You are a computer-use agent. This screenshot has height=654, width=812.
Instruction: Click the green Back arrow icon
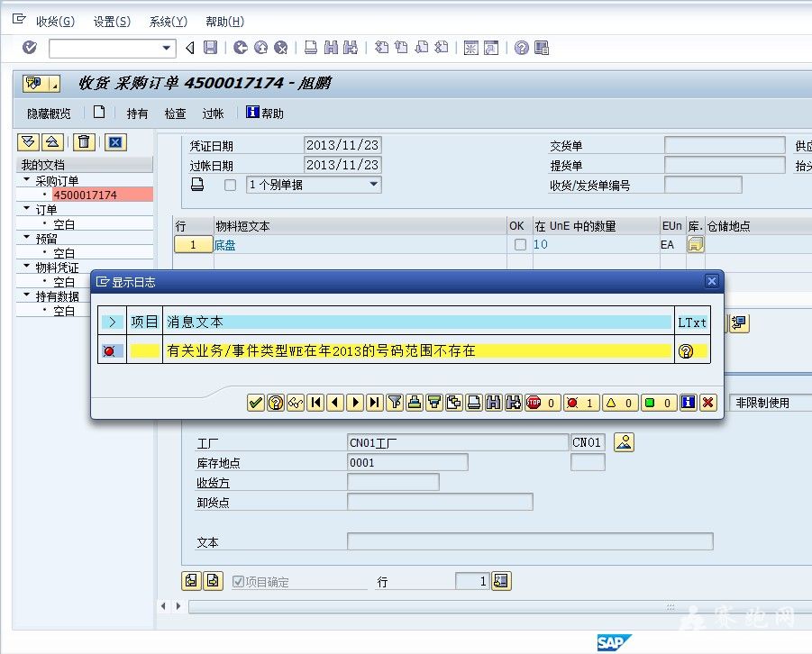click(x=241, y=48)
